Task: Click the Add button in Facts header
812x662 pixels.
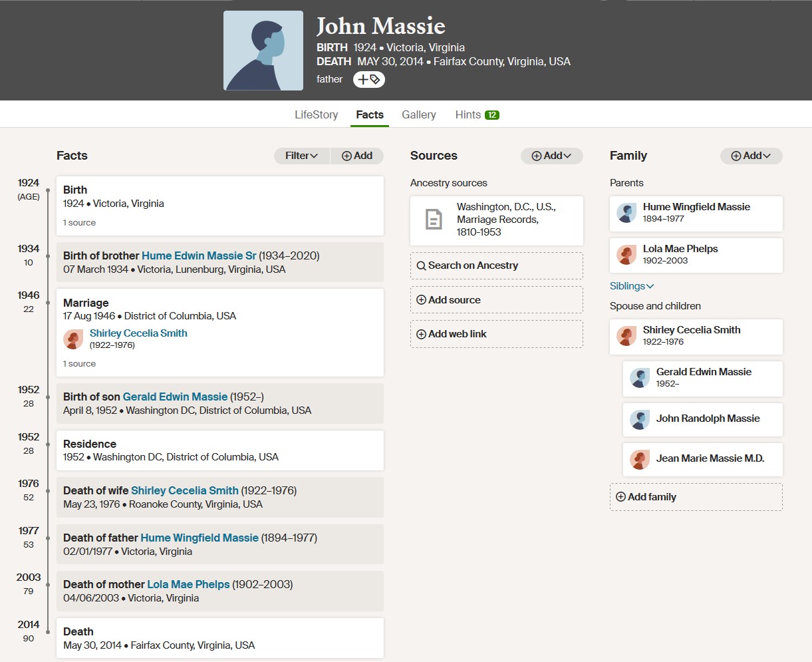Action: pyautogui.click(x=357, y=156)
